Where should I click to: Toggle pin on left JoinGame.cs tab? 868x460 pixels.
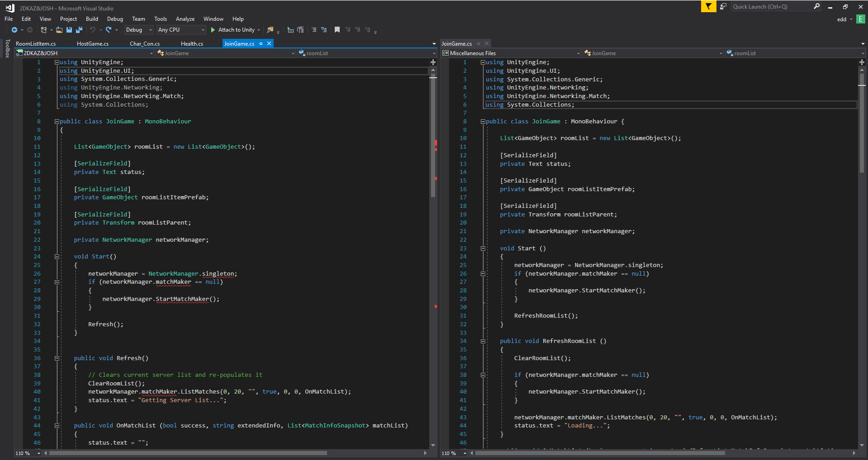click(261, 44)
